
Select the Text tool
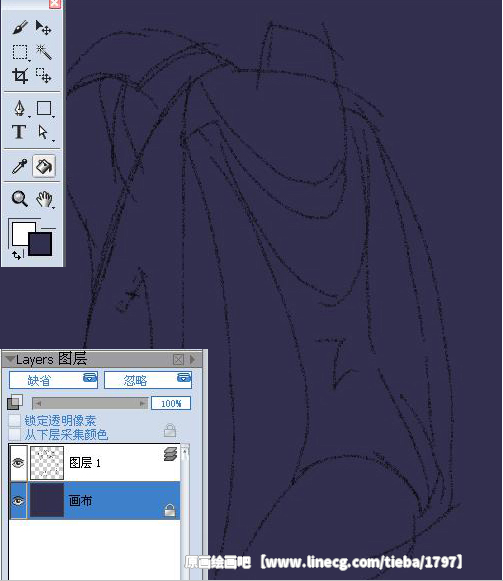(19, 132)
